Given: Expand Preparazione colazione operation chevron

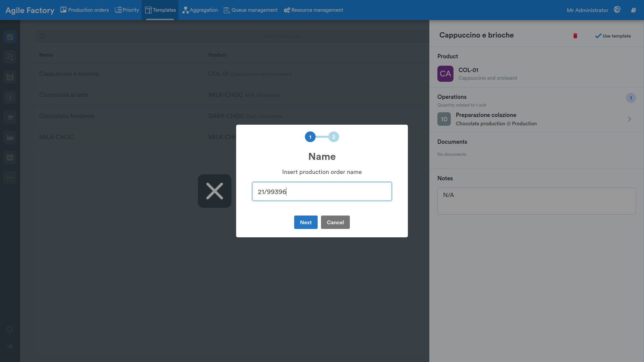Looking at the screenshot, I should click(x=630, y=119).
